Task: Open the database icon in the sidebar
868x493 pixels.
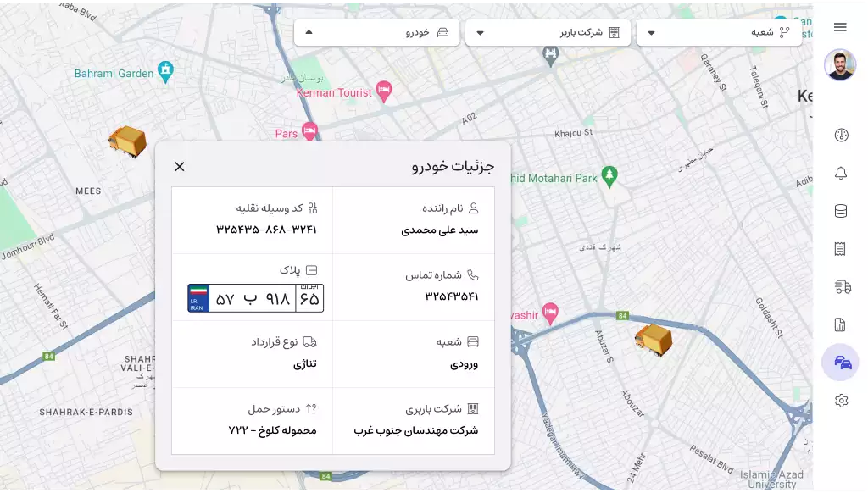Action: pos(841,212)
